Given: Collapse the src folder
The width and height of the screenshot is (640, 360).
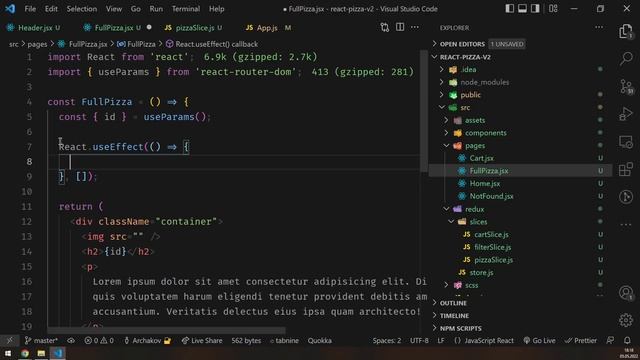Looking at the screenshot, I should click(465, 107).
